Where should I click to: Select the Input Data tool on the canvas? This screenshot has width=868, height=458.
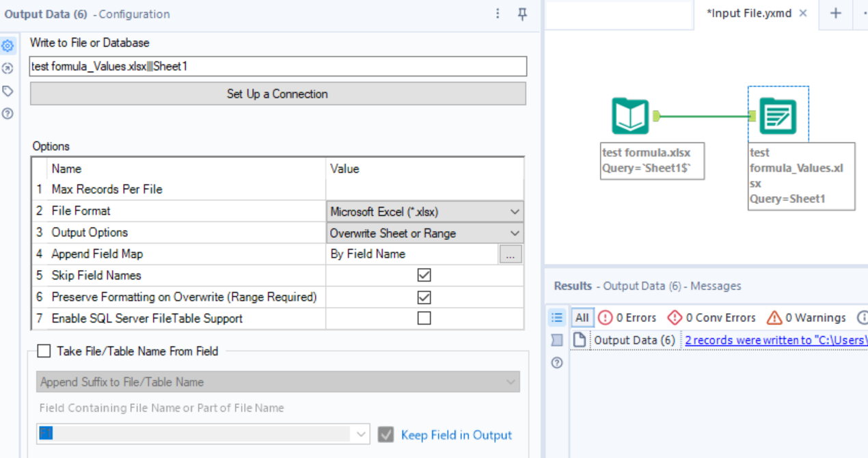click(x=629, y=115)
